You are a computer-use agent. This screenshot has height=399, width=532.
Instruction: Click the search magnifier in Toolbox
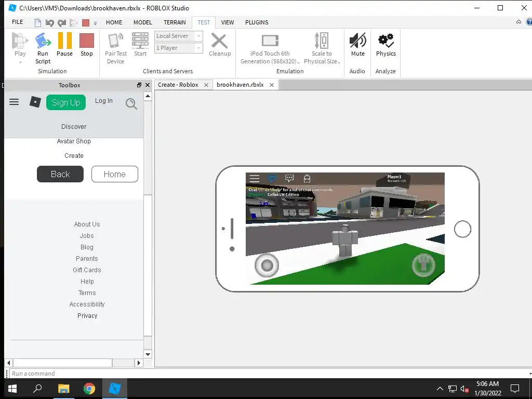(x=131, y=103)
